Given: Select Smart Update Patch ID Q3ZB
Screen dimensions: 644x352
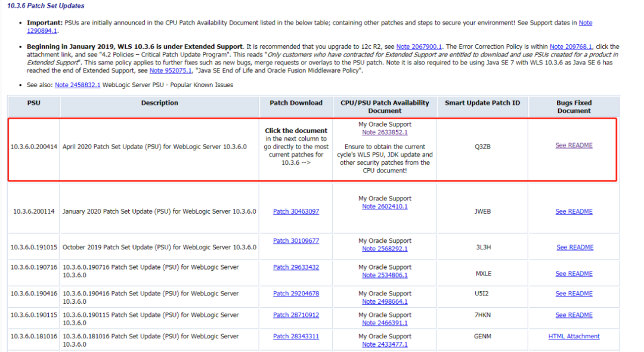Looking at the screenshot, I should click(x=482, y=147).
